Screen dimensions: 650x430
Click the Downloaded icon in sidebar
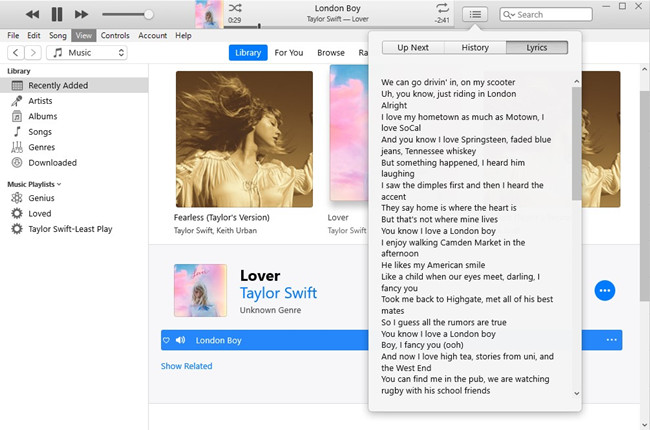[x=17, y=163]
